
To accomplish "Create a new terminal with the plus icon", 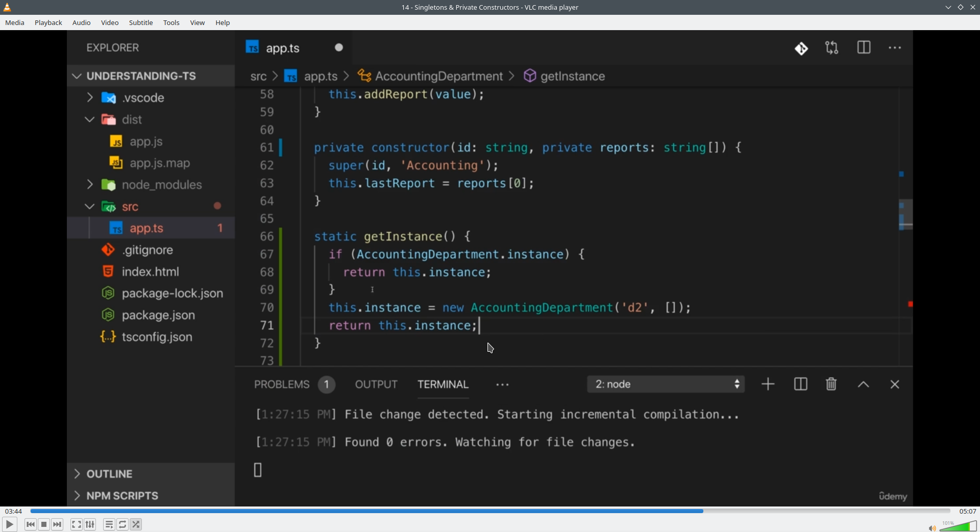I will tap(768, 384).
